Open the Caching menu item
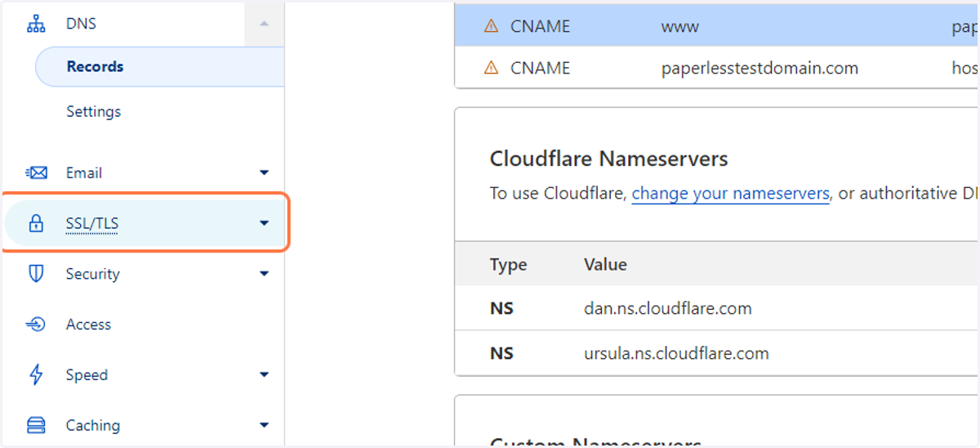This screenshot has height=448, width=980. (x=93, y=425)
